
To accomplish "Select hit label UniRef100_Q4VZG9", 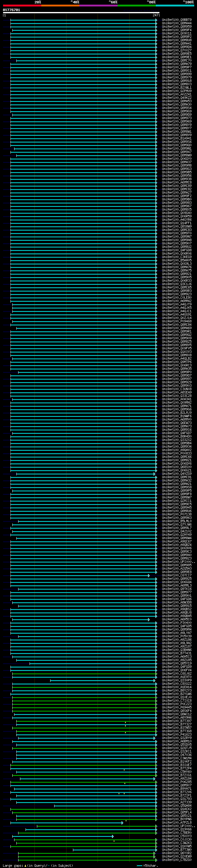I will click(x=177, y=474).
